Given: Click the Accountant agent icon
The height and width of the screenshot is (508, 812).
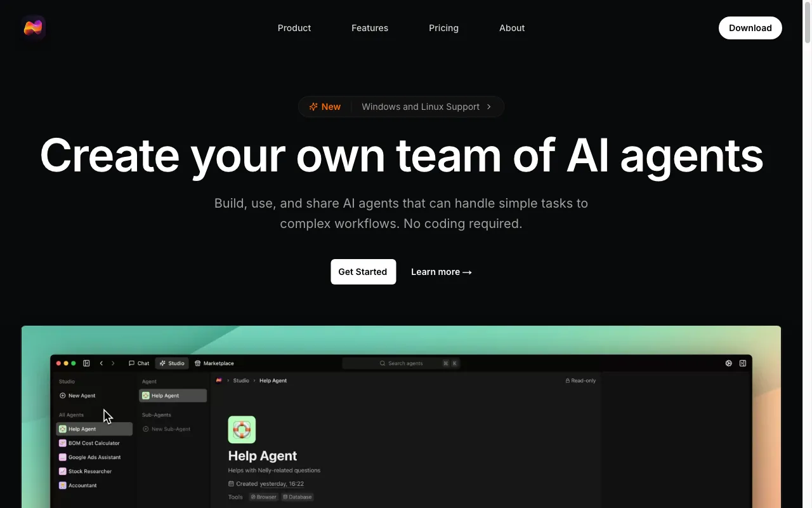Looking at the screenshot, I should tap(63, 485).
